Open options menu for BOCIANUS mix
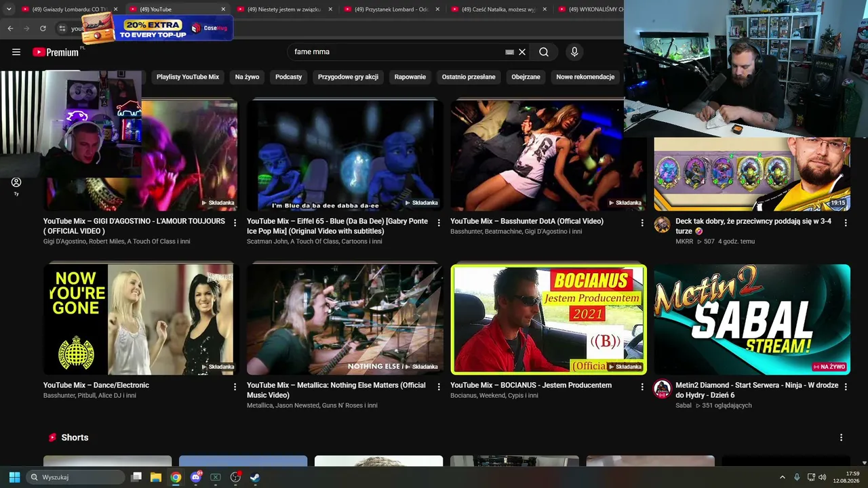This screenshot has width=868, height=488. click(x=642, y=386)
